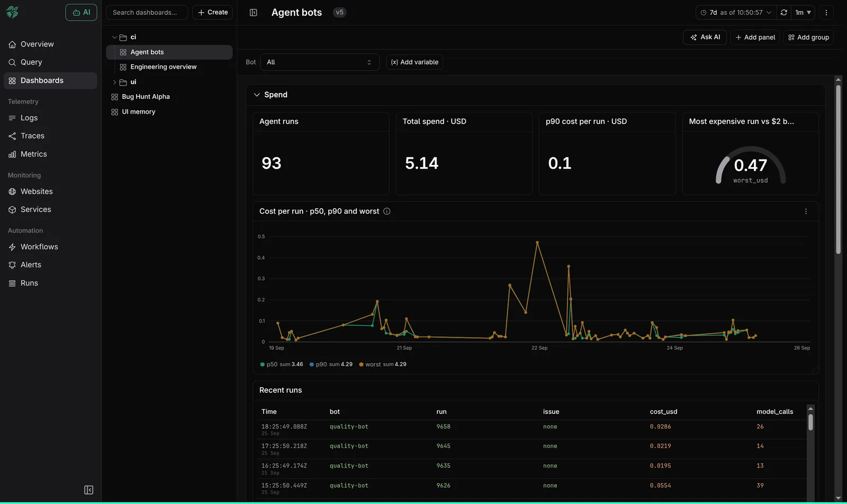Image resolution: width=847 pixels, height=504 pixels.
Task: Select the Services cube icon
Action: (x=12, y=209)
